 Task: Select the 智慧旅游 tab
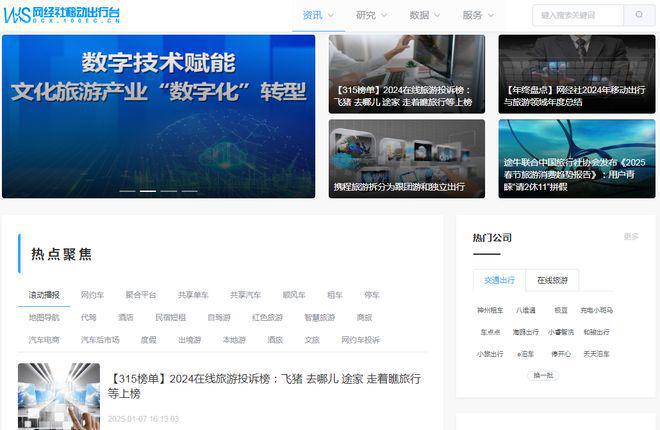[319, 317]
